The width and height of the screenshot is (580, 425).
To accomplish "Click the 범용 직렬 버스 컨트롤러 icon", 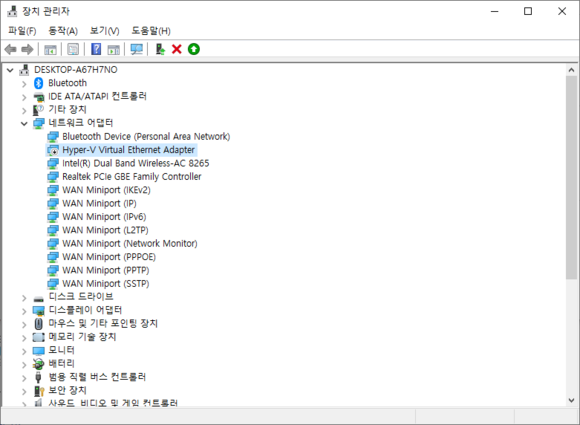I will click(x=38, y=377).
